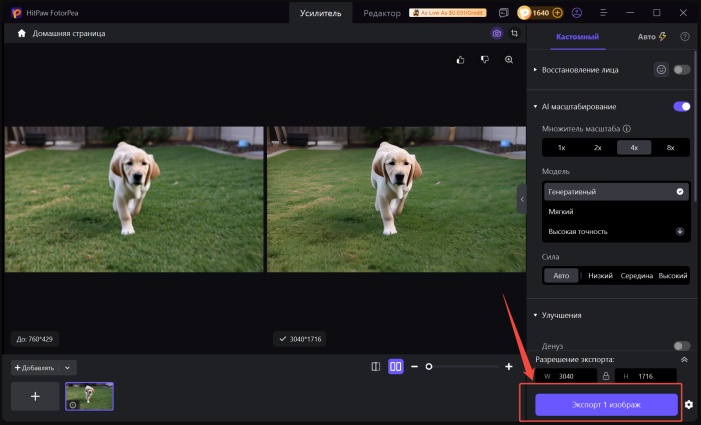Toggle AI масштабирование switch off
This screenshot has width=701, height=425.
682,106
